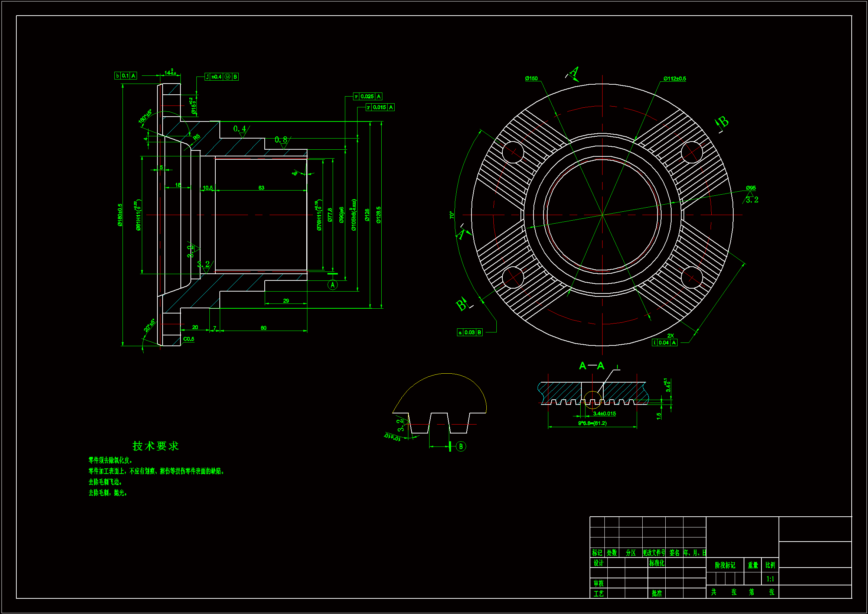Click the 63 length dimension in the bore
Image resolution: width=868 pixels, height=614 pixels.
coord(261,188)
